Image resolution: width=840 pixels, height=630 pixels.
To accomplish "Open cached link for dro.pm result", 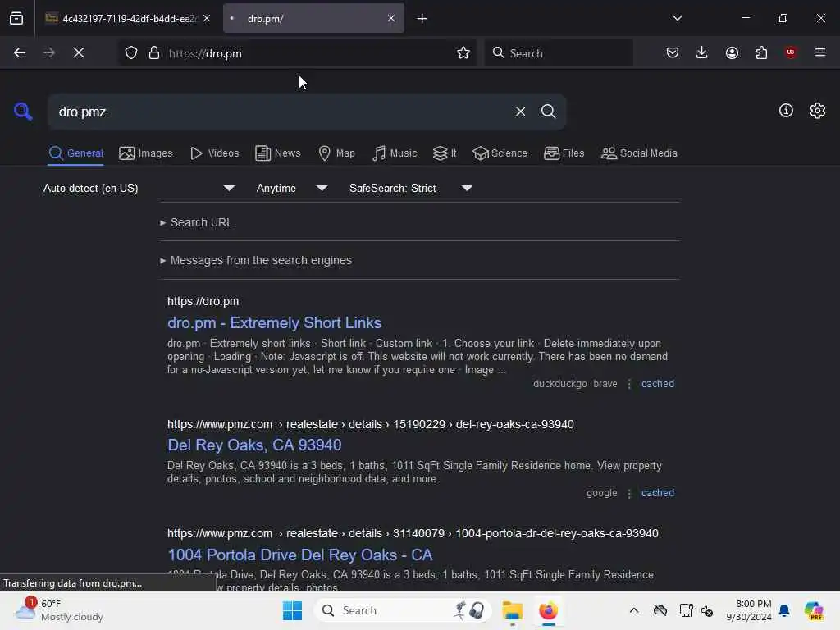I will click(657, 384).
